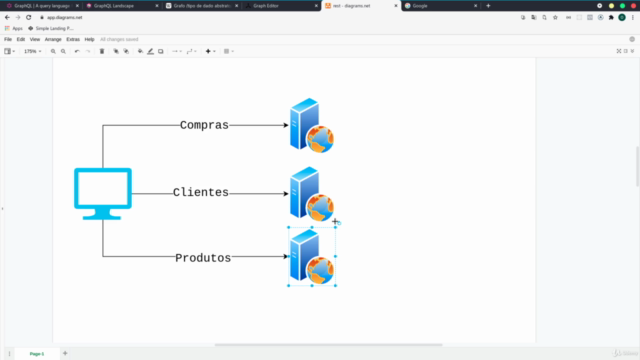
Task: Open the fill color bucket tool
Action: (140, 51)
